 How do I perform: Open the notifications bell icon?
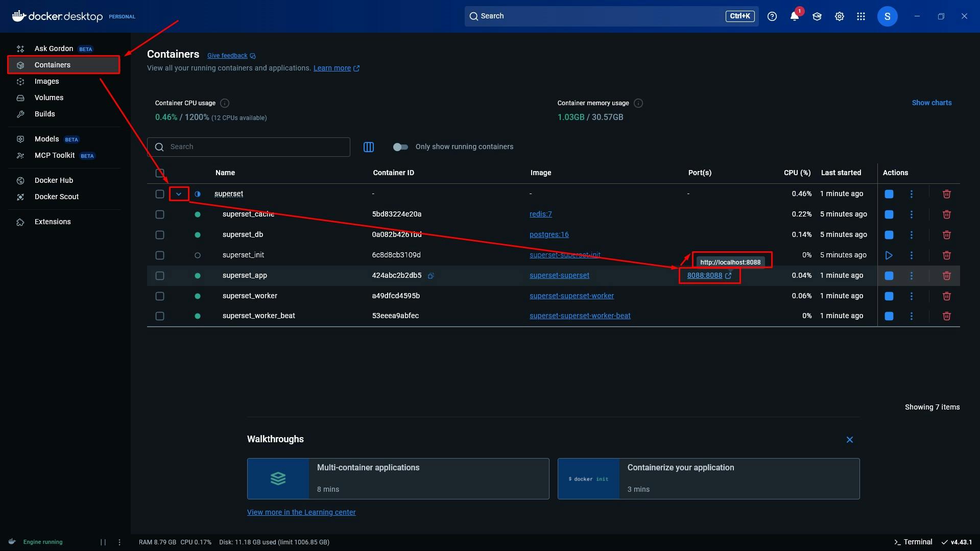point(795,16)
